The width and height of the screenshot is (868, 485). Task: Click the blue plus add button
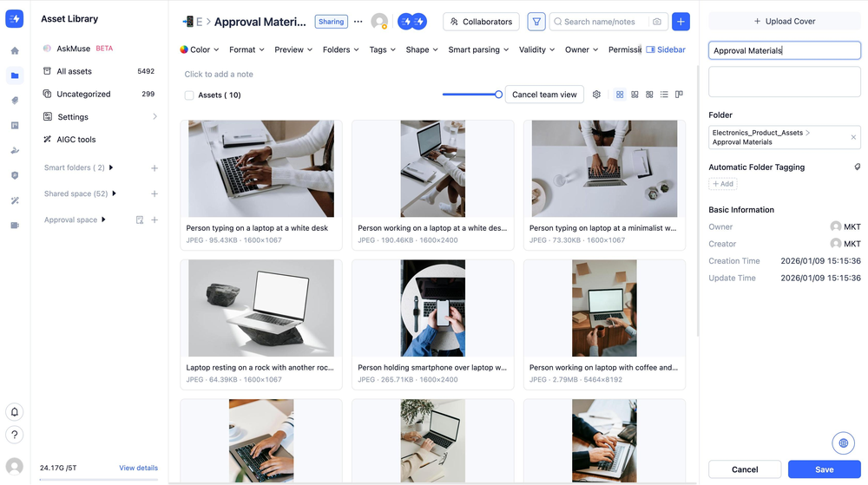[681, 22]
